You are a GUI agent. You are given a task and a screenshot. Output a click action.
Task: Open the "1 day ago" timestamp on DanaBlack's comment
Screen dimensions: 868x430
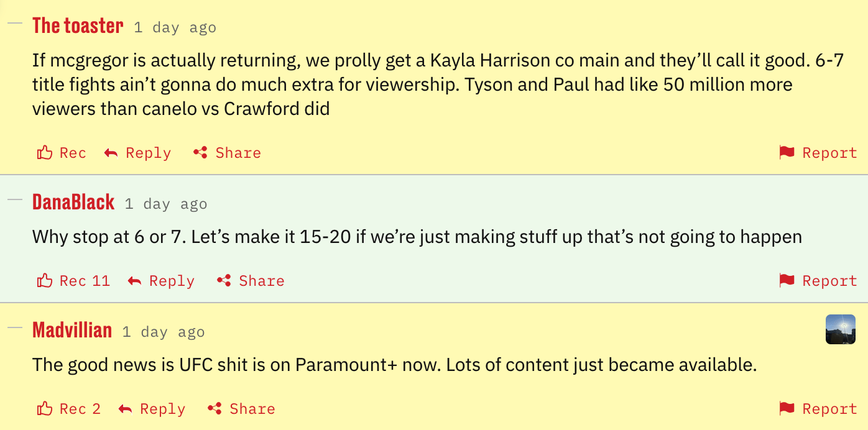pos(166,204)
